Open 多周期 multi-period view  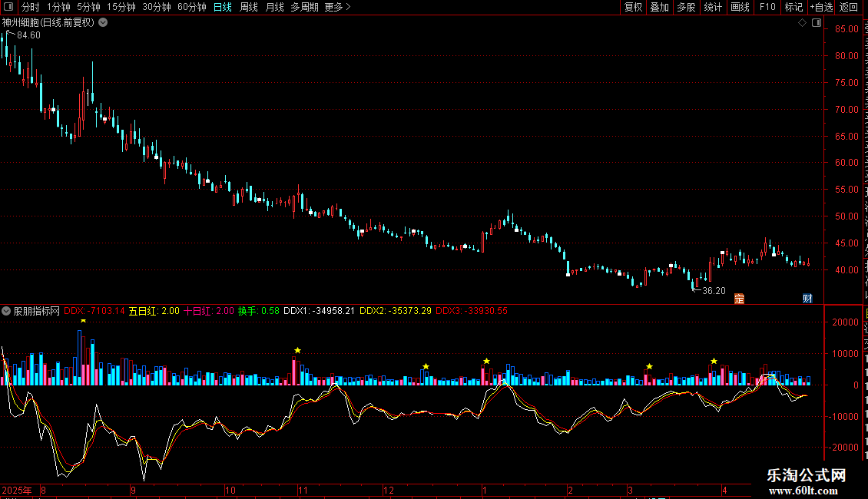tap(304, 7)
